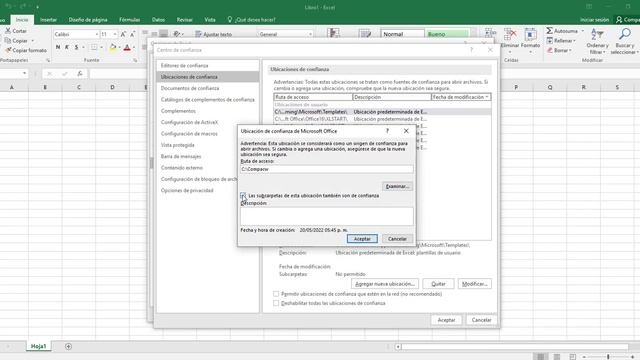Screen dimensions: 640x360
Task: Open Ordenar y filtrar tool
Action: coord(597,41)
